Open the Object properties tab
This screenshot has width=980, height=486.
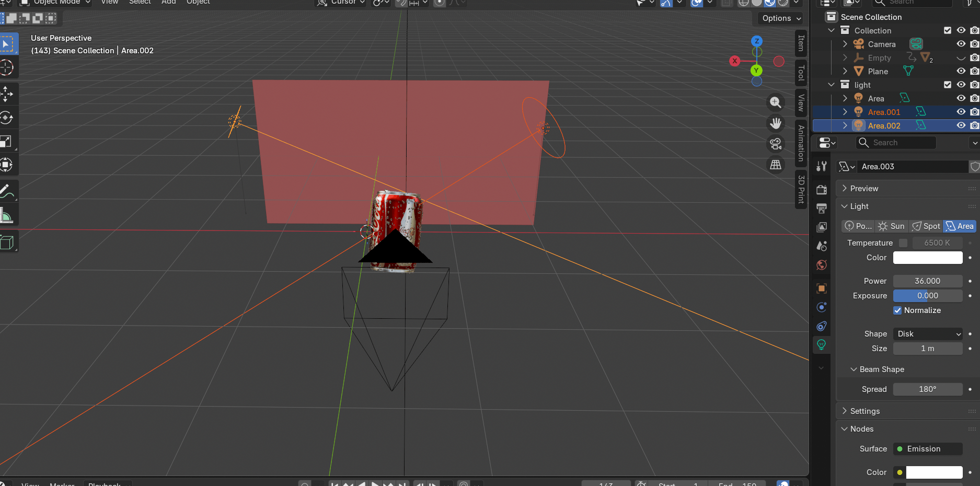coord(822,288)
